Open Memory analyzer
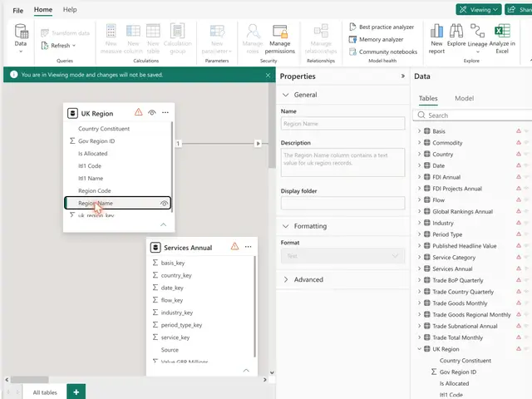 377,39
